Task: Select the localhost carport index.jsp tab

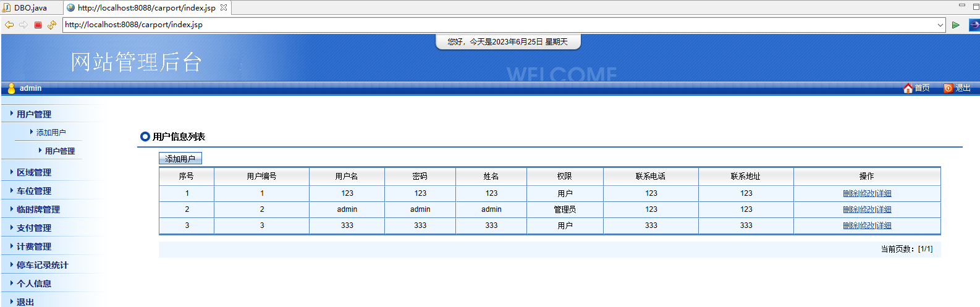Action: (146, 8)
